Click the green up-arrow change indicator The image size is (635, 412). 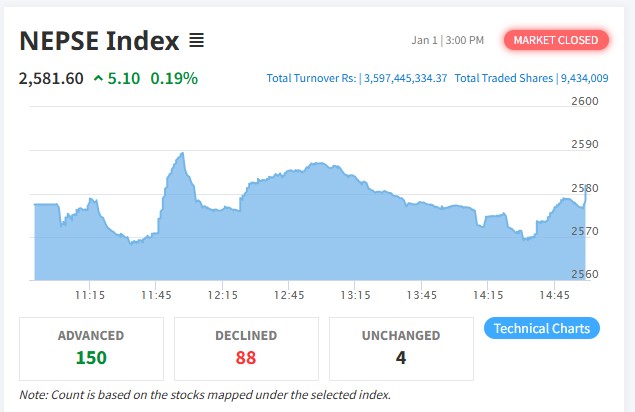pos(98,78)
